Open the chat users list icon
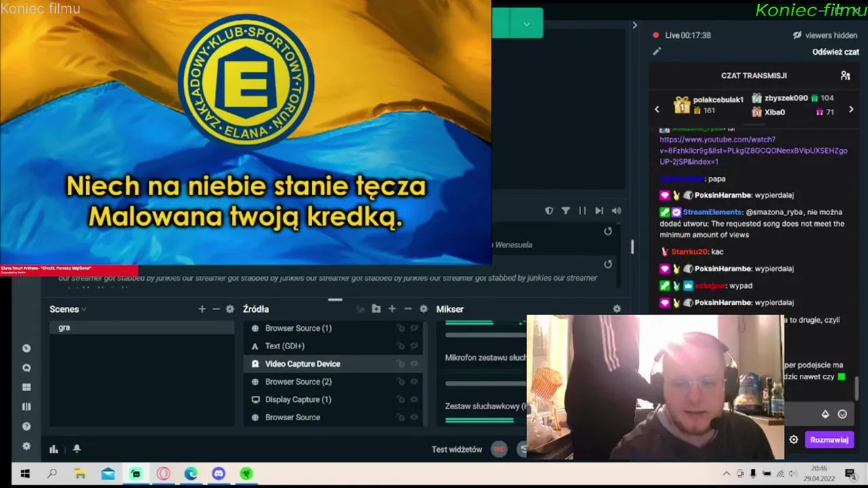868x488 pixels. pos(845,76)
